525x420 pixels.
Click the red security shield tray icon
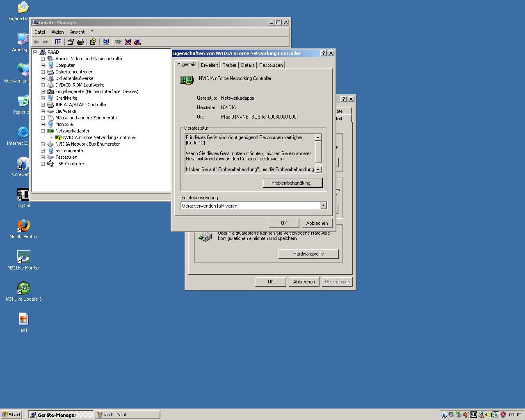point(503,415)
